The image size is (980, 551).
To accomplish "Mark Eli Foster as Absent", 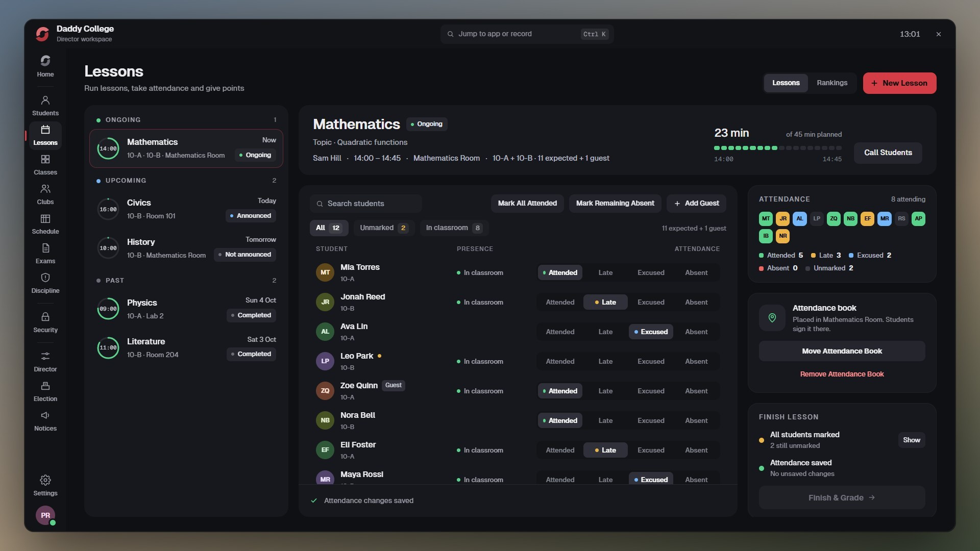I will click(x=696, y=450).
